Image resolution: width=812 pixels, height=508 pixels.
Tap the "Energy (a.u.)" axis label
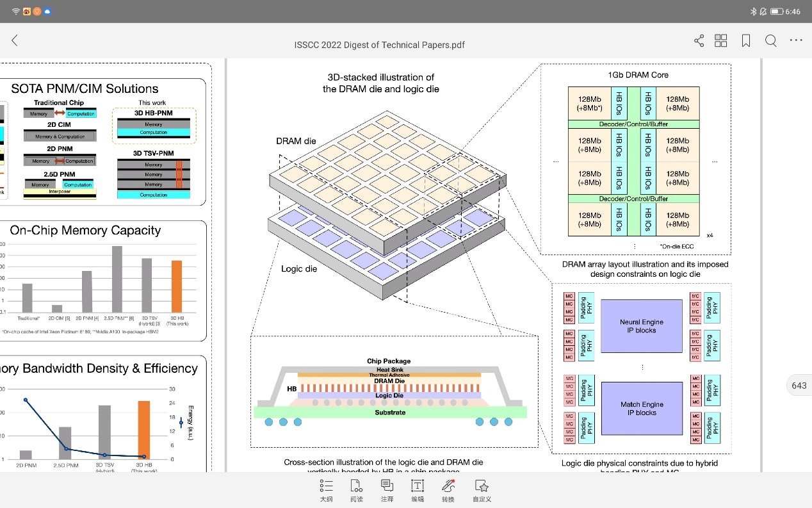tap(190, 422)
